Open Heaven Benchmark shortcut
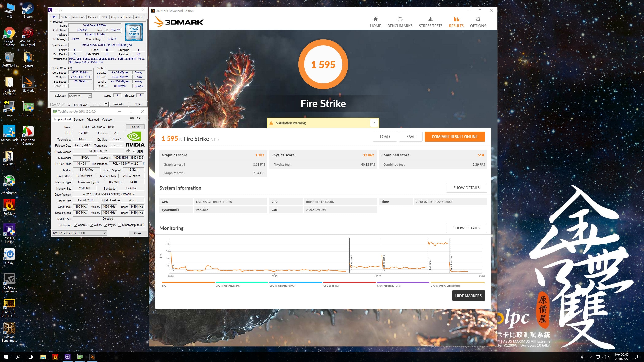644x362 pixels. (9, 332)
